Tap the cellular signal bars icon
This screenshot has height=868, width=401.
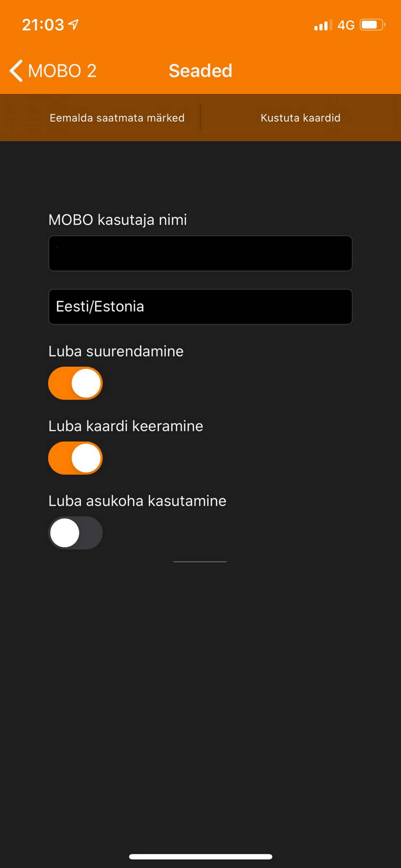(x=323, y=25)
